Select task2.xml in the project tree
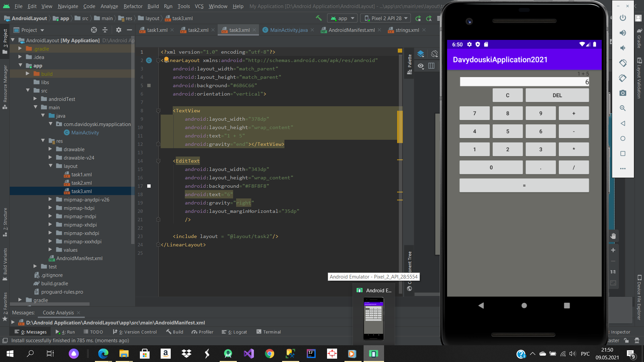Image resolution: width=644 pixels, height=362 pixels. point(82,183)
